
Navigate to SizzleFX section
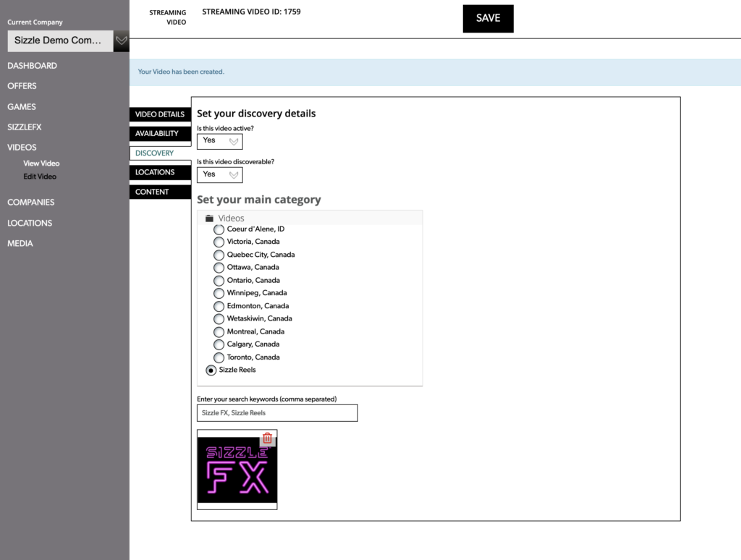click(24, 127)
